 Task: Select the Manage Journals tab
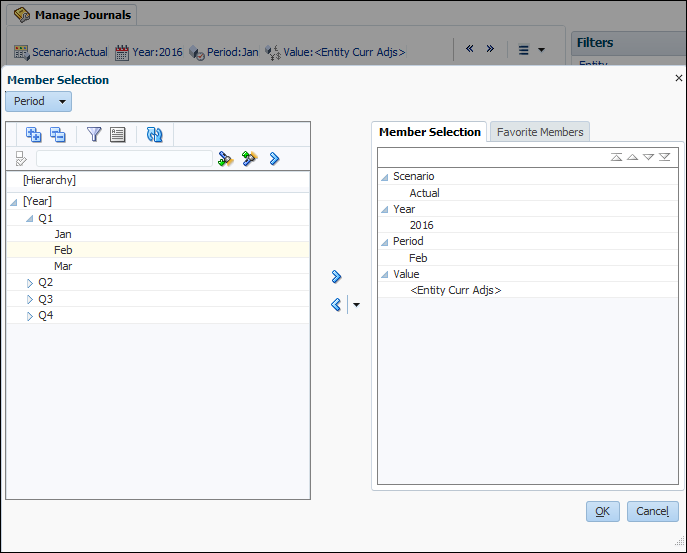pyautogui.click(x=72, y=15)
